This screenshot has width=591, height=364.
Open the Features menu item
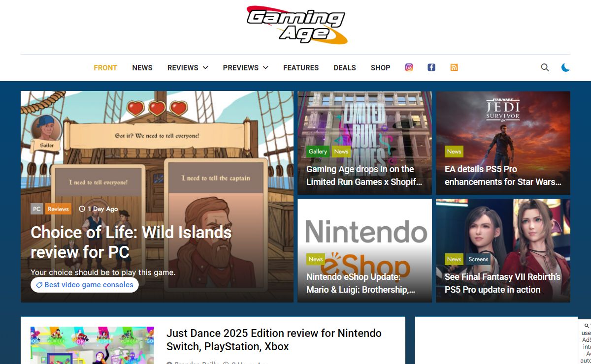(301, 67)
